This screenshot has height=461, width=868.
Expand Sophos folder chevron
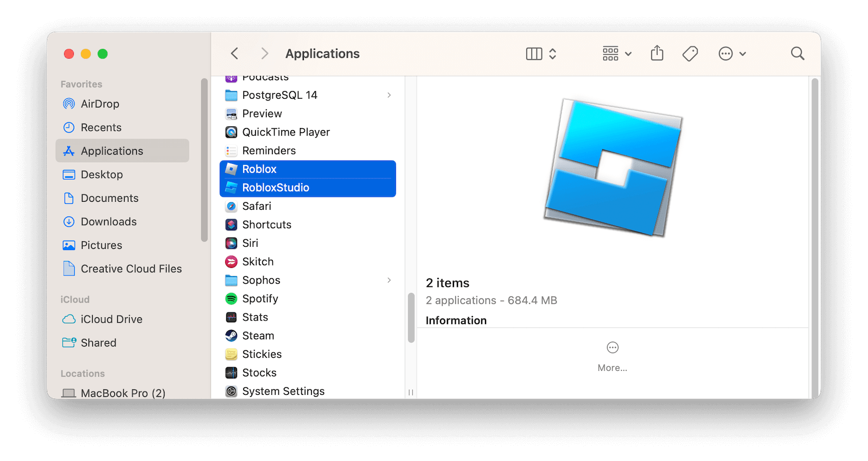pos(389,280)
